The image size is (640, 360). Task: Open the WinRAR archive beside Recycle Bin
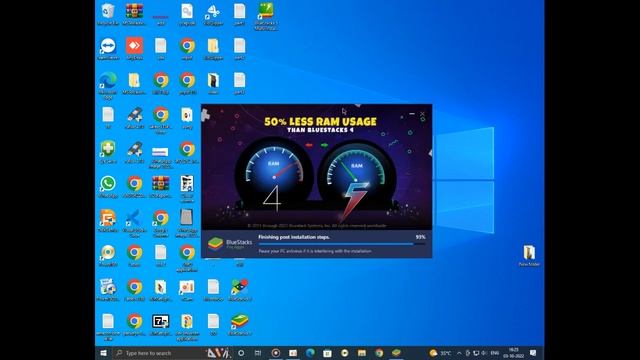click(134, 13)
